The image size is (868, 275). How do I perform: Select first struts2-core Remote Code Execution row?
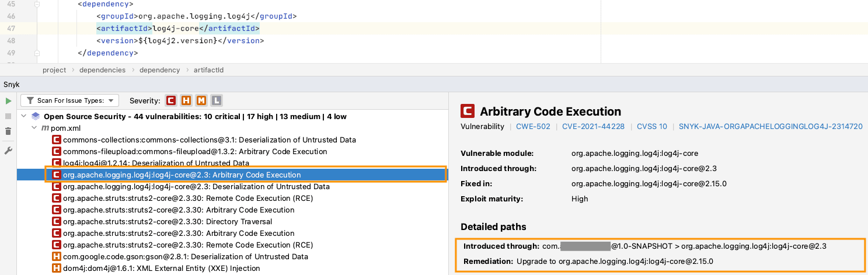pos(188,198)
